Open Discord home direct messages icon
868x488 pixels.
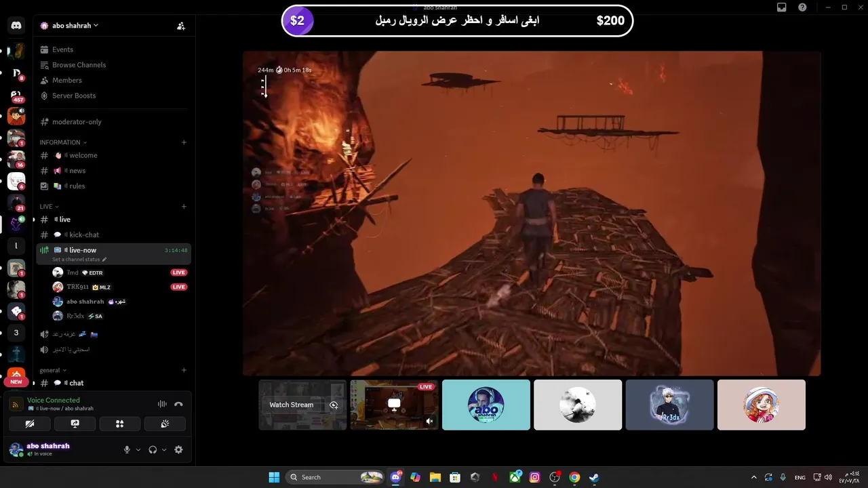point(16,25)
